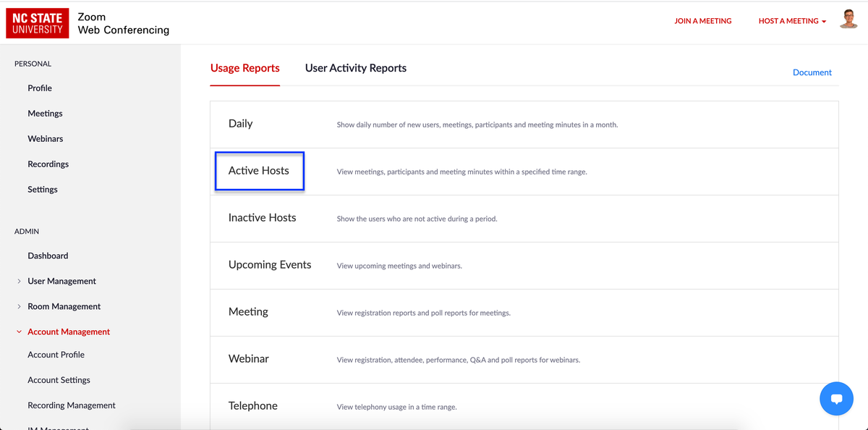The height and width of the screenshot is (430, 868).
Task: Switch to the User Activity Reports tab
Action: click(355, 67)
